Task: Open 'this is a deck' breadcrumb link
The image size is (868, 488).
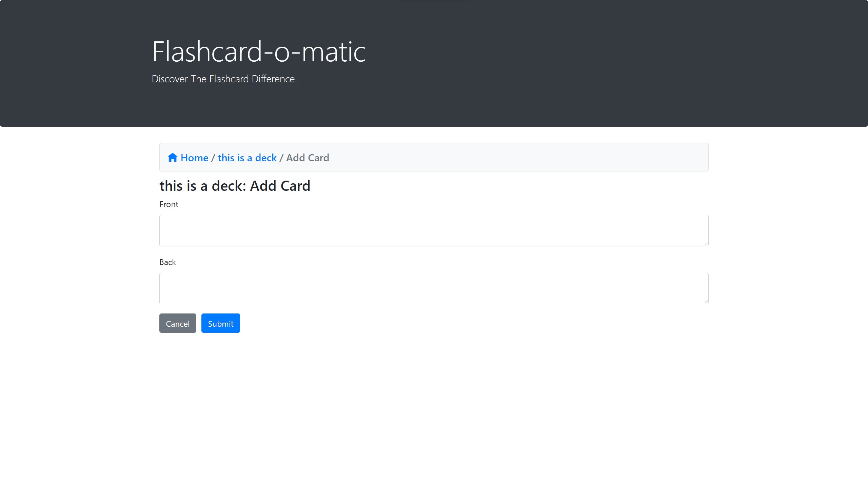Action: pyautogui.click(x=247, y=158)
